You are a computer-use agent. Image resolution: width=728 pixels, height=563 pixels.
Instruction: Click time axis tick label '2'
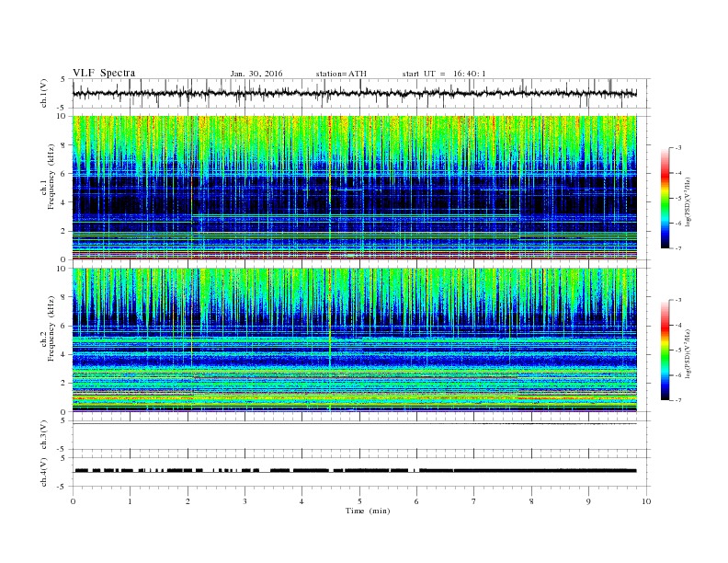(x=188, y=501)
